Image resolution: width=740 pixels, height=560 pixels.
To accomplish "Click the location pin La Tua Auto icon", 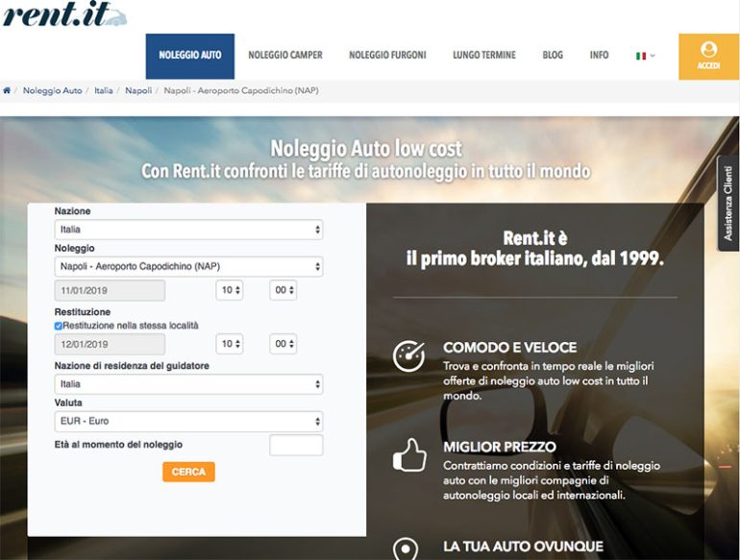I will [406, 549].
